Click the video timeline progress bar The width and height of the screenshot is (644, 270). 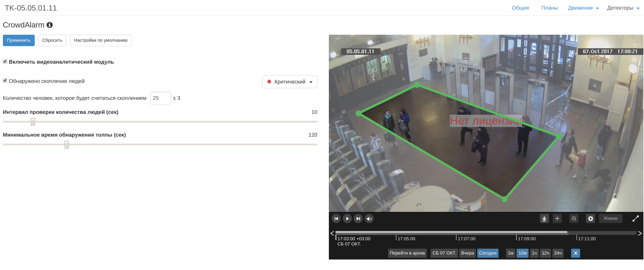(x=486, y=233)
